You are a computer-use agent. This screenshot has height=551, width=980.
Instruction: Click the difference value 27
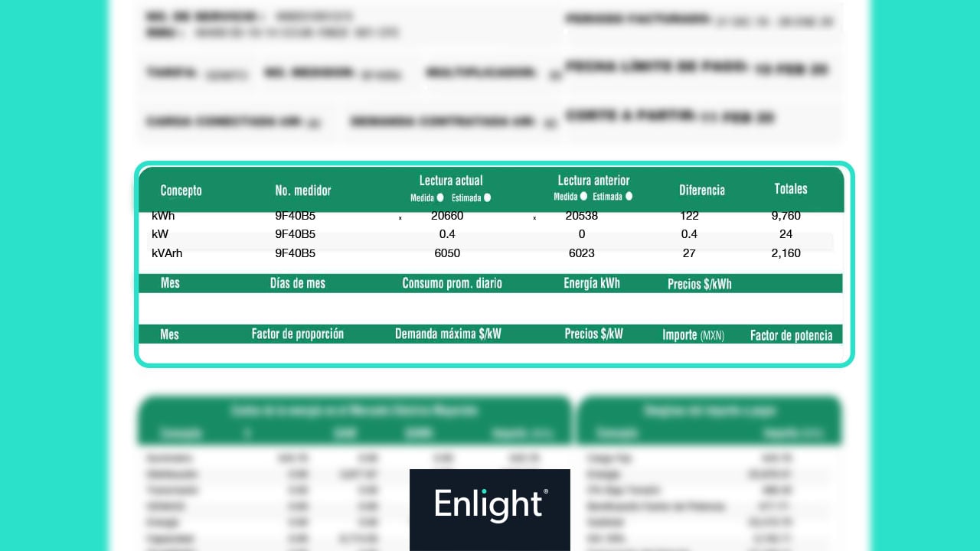689,253
